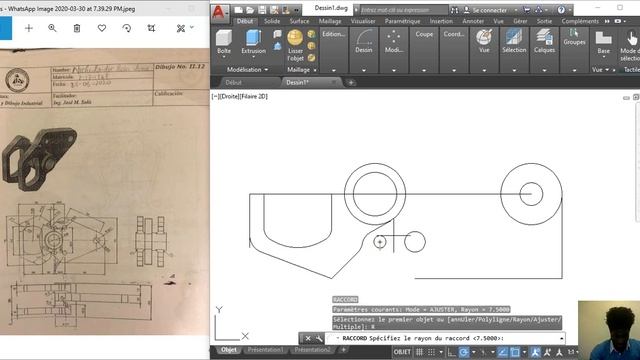Expand the Coupe panel arrow
The width and height of the screenshot is (640, 360).
coord(424,70)
